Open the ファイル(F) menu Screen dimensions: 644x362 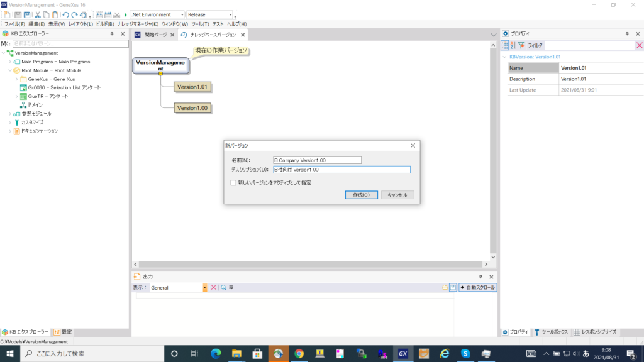click(14, 25)
